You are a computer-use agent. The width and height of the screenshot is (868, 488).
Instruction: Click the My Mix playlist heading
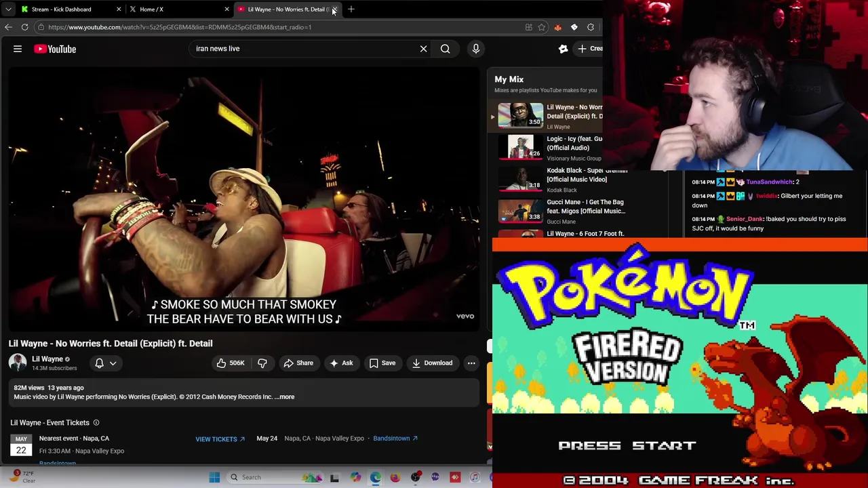pos(509,79)
